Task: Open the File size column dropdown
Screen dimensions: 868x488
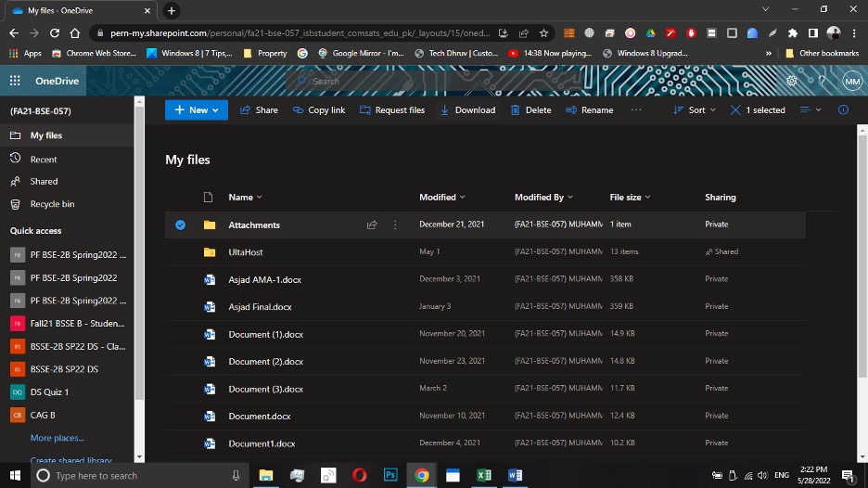Action: coord(630,198)
